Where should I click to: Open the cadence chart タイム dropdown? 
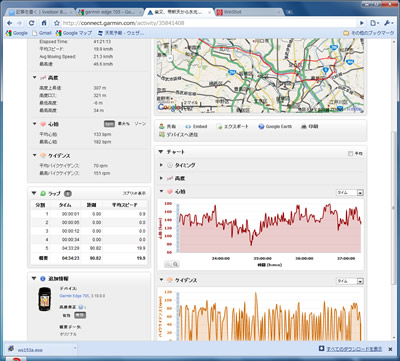coord(349,281)
